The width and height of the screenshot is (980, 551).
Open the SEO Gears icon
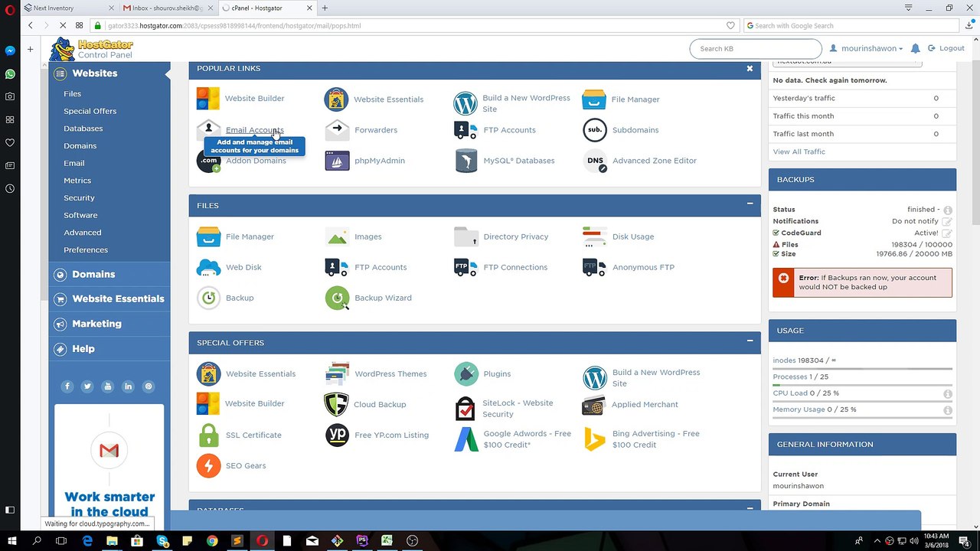[208, 465]
